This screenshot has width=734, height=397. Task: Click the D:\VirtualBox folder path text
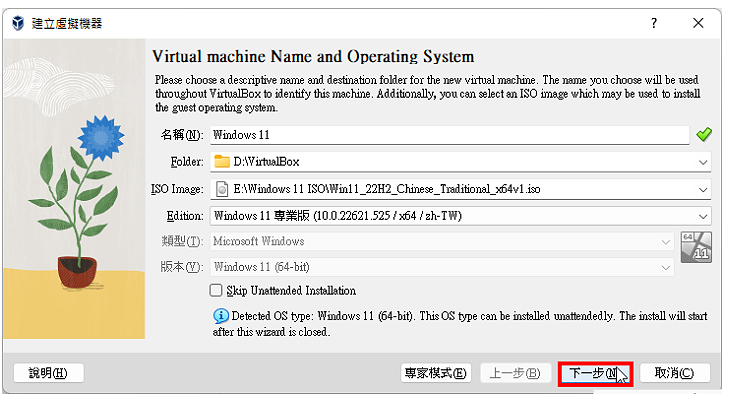pos(266,162)
